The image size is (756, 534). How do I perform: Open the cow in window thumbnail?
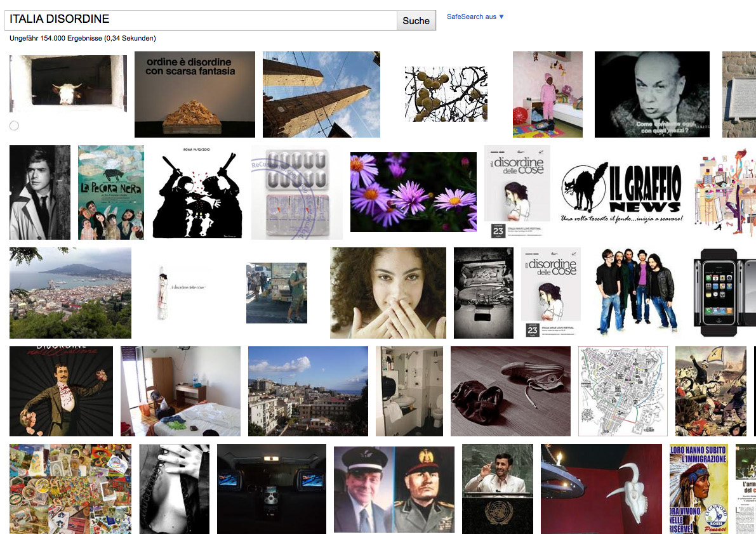point(68,84)
